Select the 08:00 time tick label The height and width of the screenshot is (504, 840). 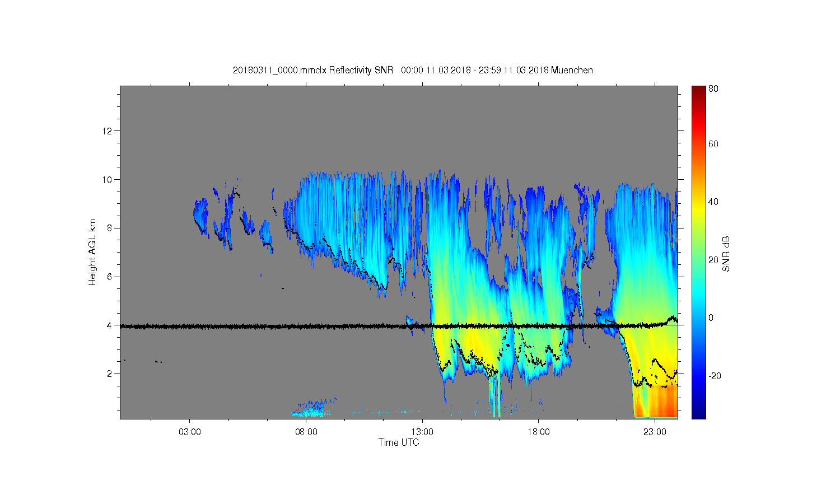coord(306,432)
